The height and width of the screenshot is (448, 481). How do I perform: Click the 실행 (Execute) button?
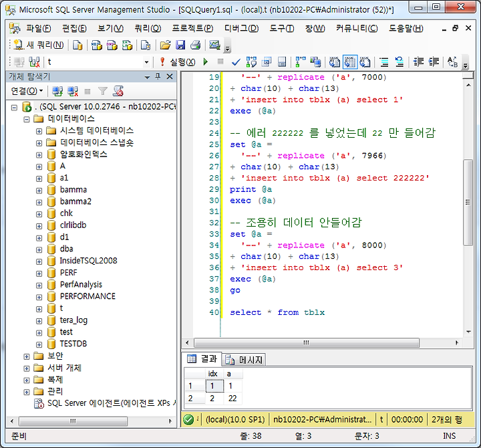pyautogui.click(x=178, y=62)
